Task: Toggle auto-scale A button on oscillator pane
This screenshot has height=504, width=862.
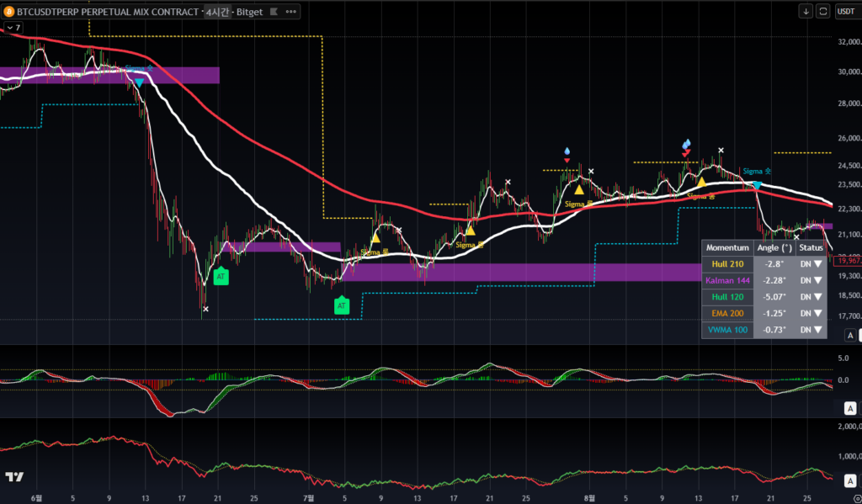Action: click(x=850, y=408)
